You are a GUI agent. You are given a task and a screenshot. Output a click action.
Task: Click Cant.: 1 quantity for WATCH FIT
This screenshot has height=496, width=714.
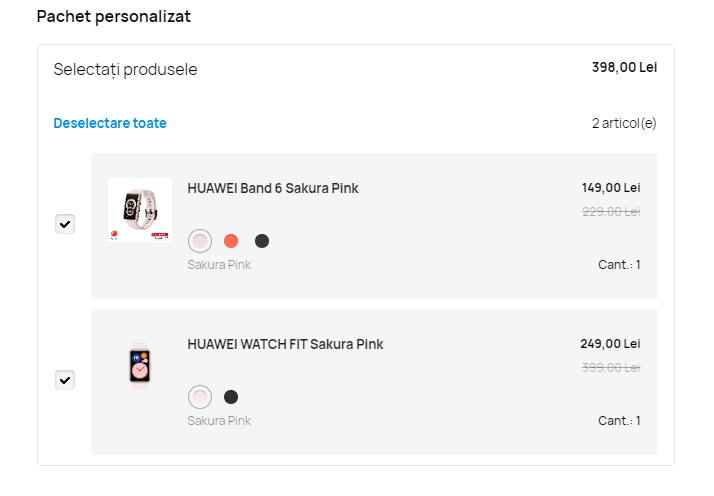(619, 421)
